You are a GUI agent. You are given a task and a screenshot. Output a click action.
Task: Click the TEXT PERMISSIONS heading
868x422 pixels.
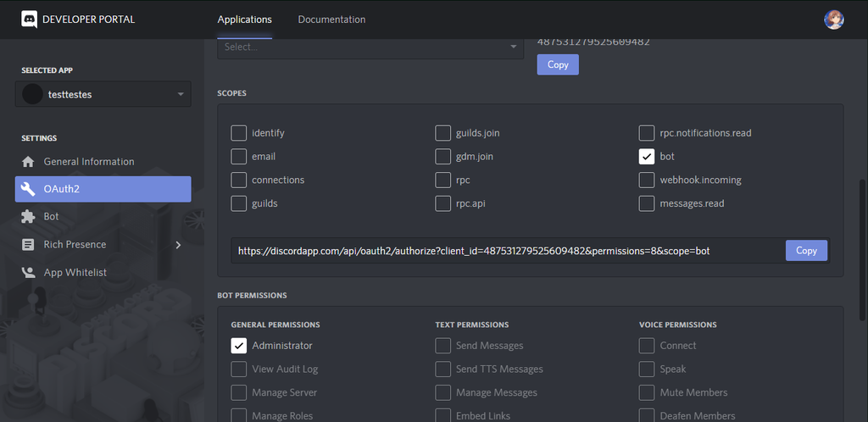471,325
